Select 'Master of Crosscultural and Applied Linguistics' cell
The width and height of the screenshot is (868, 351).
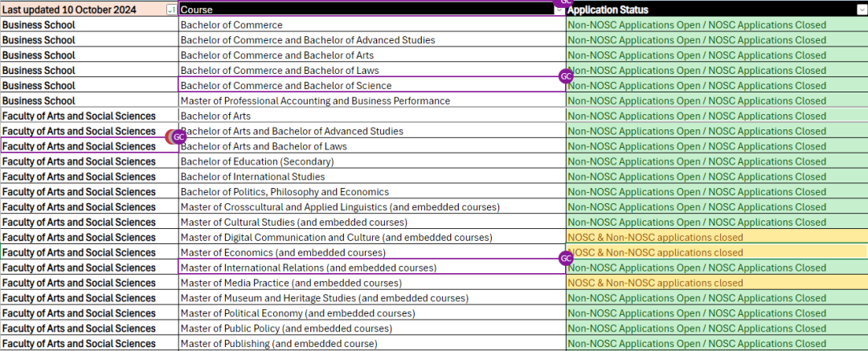tap(372, 207)
